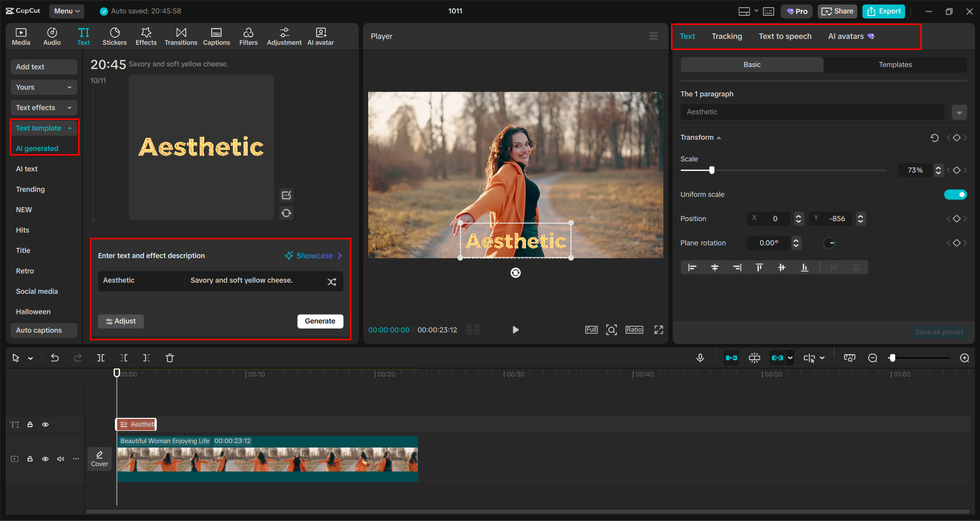This screenshot has height=521, width=980.
Task: Click the Scale slider handle
Action: (x=712, y=170)
